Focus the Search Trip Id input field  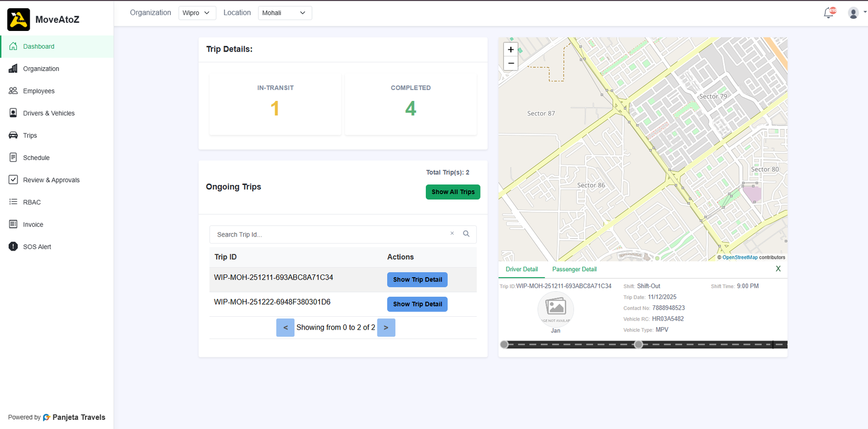[x=329, y=235]
